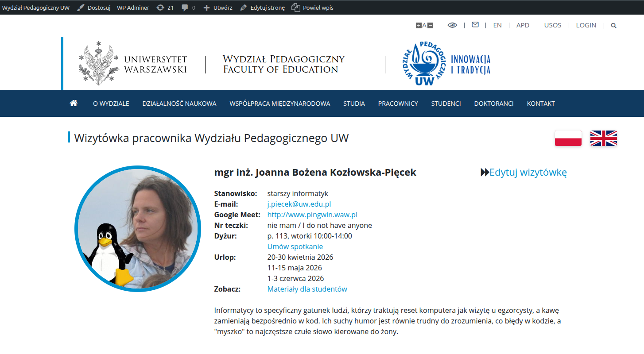Expand the Utwórz admin menu
The width and height of the screenshot is (644, 354).
217,8
